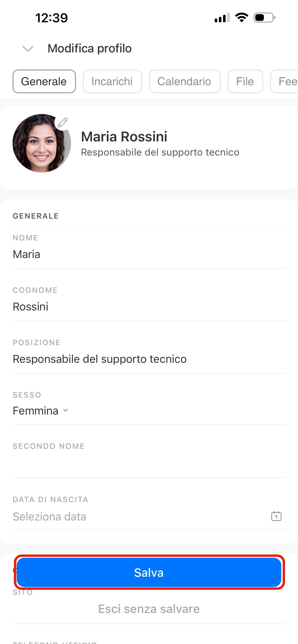
Task: Switch to the Calendario tab
Action: click(x=185, y=82)
